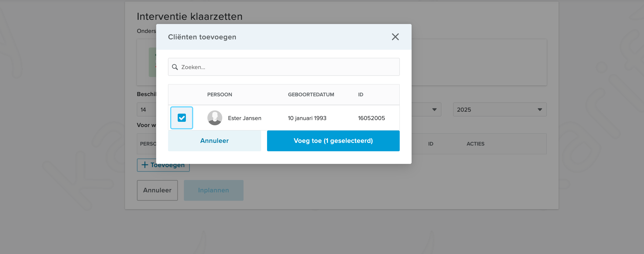Sort by the PERSOON column header
644x254 pixels.
[x=220, y=95]
